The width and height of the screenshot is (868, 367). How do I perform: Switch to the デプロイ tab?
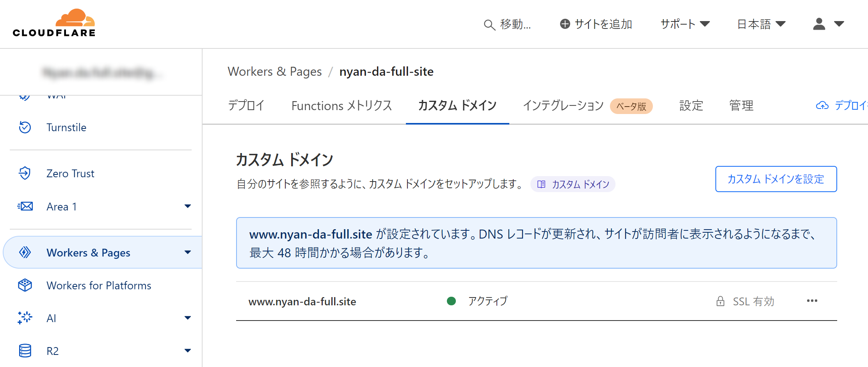coord(246,105)
